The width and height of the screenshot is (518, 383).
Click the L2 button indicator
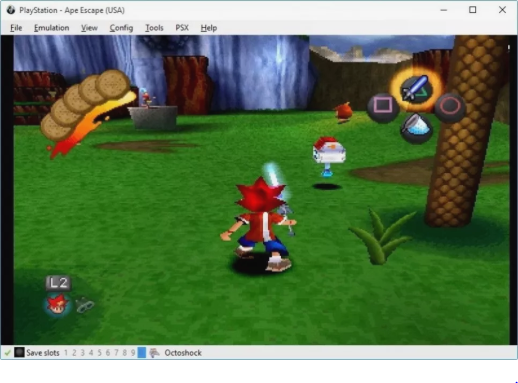point(58,283)
